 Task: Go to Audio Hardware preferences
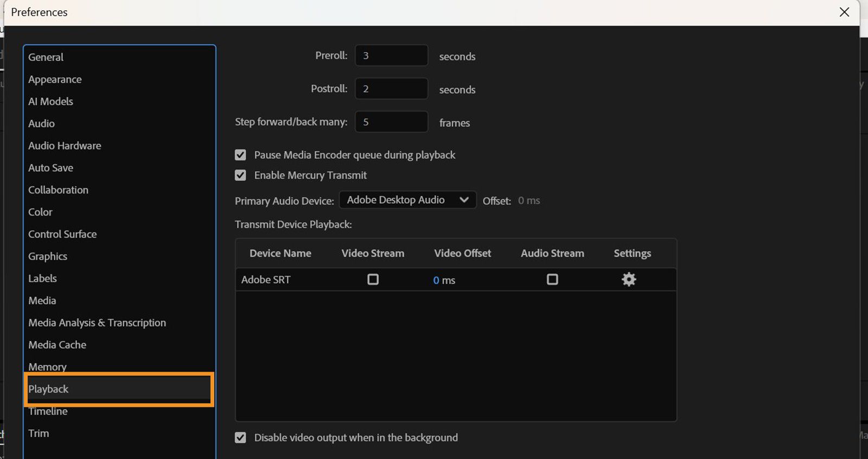pos(65,146)
